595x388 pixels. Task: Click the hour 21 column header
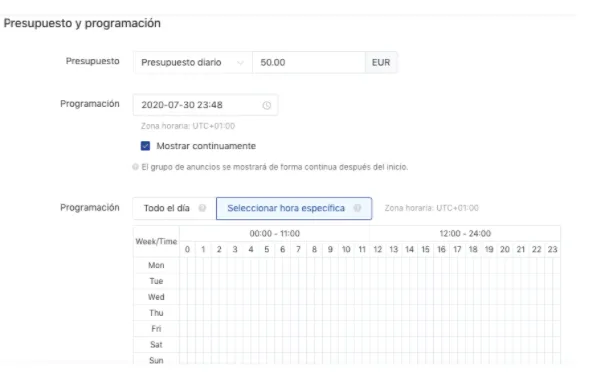[x=521, y=249]
